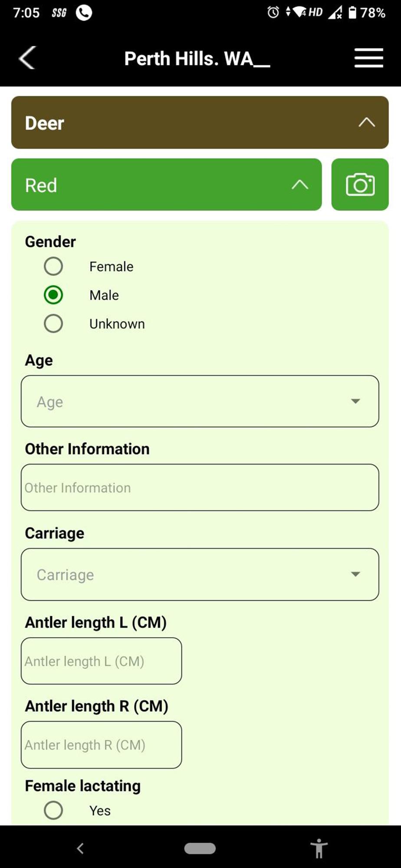401x868 pixels.
Task: Tap the Perth Hills. WA title
Action: pos(197,59)
